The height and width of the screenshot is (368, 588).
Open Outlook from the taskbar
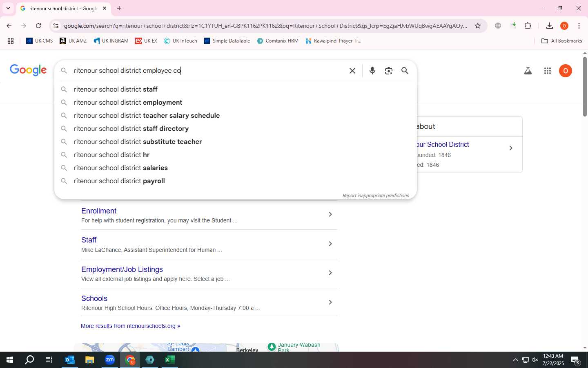coord(70,360)
